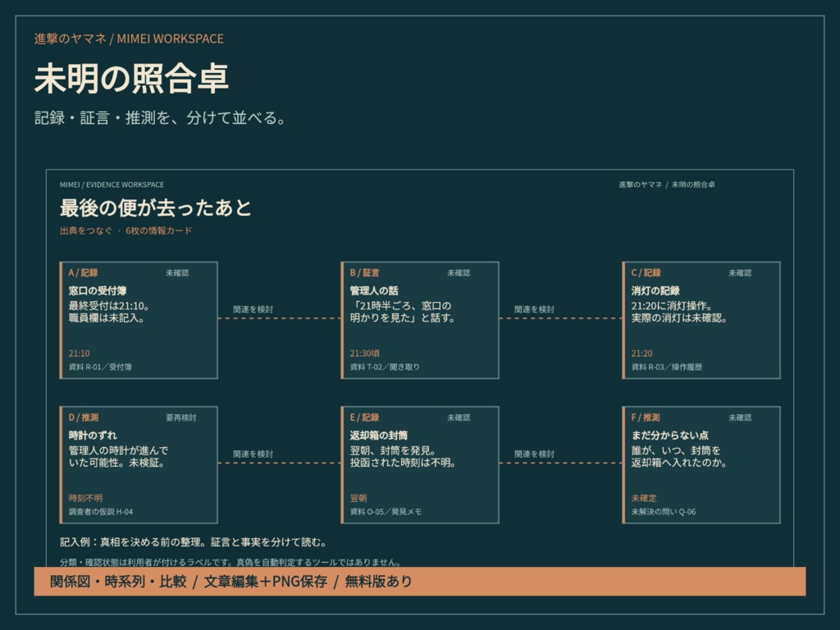Click the 未確認 status on card C
The image size is (840, 630).
pyautogui.click(x=740, y=272)
